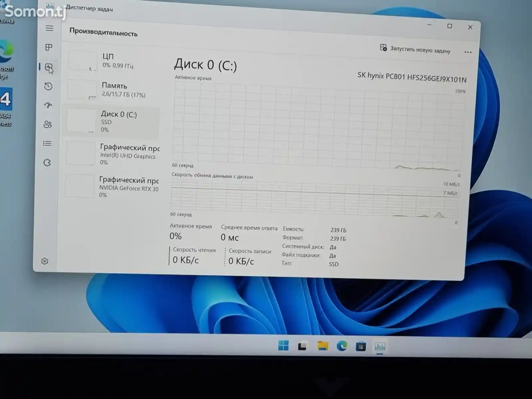The width and height of the screenshot is (532, 399).
Task: Open Microsoft Store from taskbar
Action: click(x=361, y=346)
